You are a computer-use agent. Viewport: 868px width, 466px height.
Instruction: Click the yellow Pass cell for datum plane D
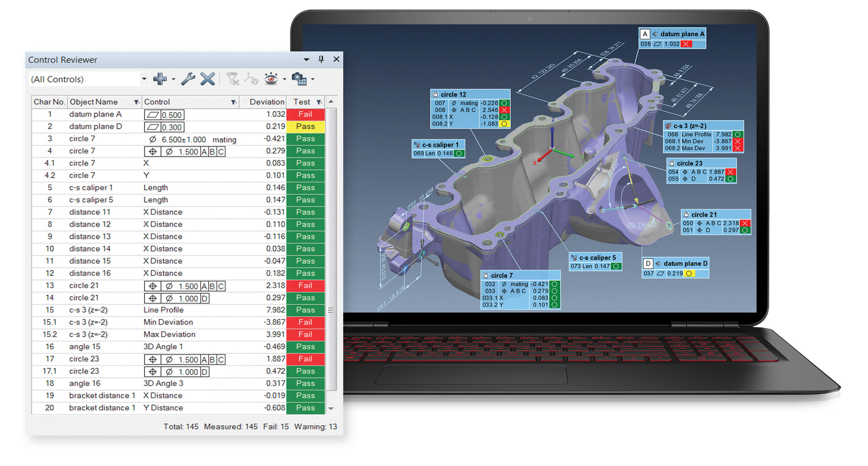pyautogui.click(x=305, y=127)
